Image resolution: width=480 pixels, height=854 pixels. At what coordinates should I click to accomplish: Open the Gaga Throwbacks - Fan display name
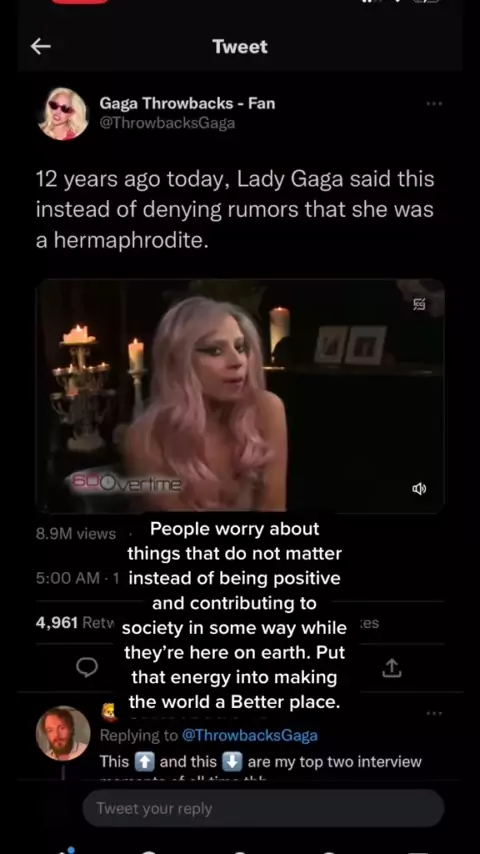187,103
